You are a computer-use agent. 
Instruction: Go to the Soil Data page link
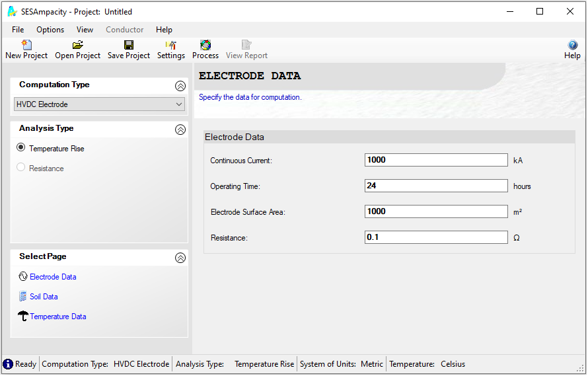44,297
